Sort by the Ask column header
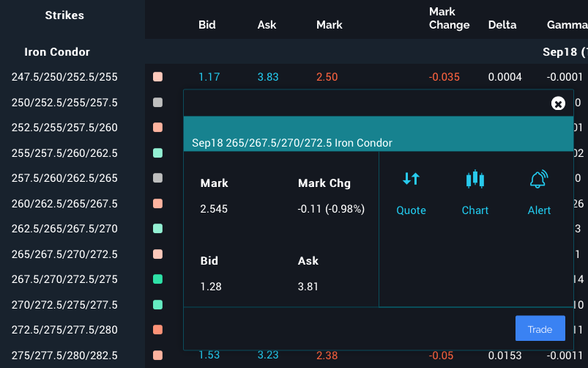Screen dimensions: 588x368 pyautogui.click(x=267, y=25)
